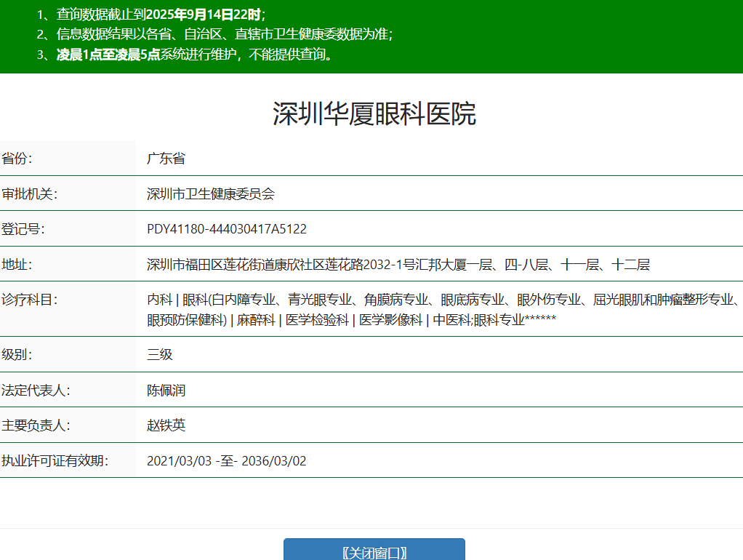Click the legal representative name 陈佩润
743x560 pixels.
[166, 391]
